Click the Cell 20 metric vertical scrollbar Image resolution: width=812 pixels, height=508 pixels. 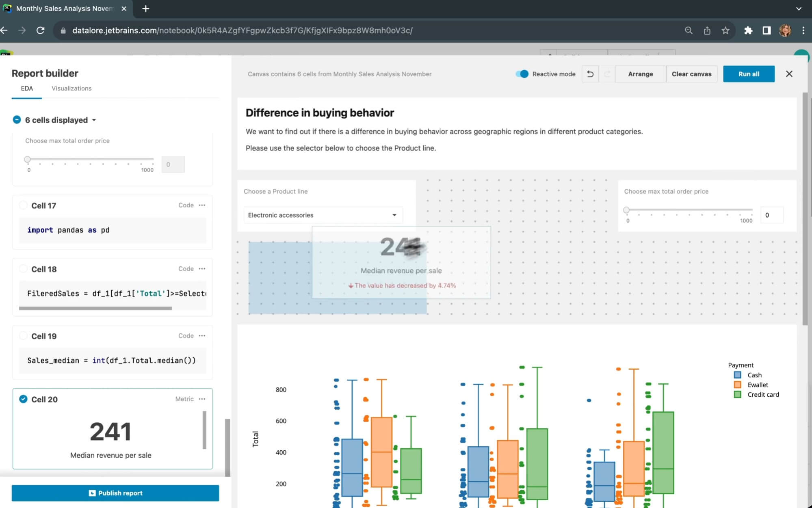coord(204,430)
